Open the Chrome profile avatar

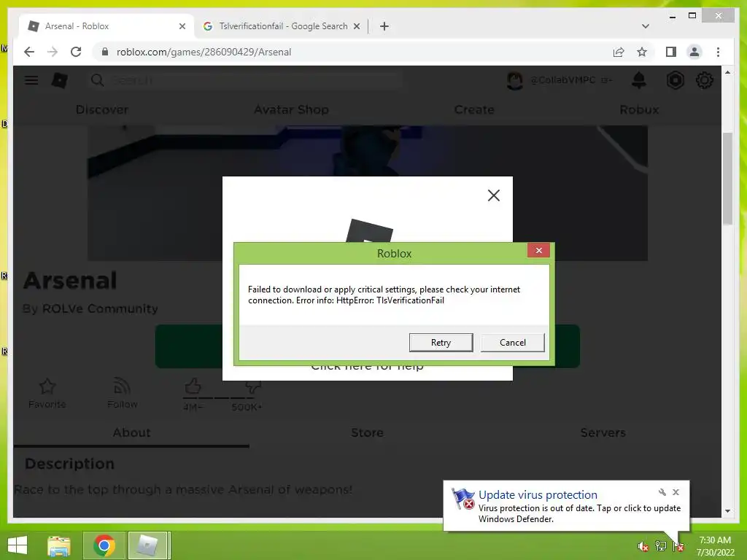694,52
